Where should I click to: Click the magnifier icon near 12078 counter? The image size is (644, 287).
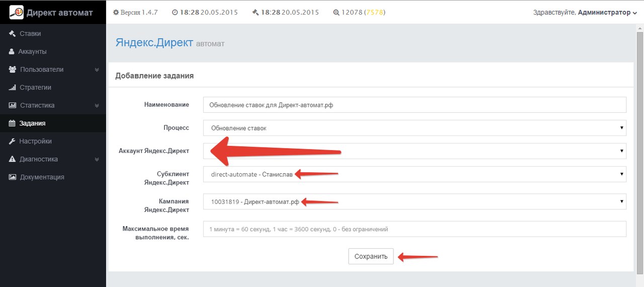pyautogui.click(x=336, y=13)
